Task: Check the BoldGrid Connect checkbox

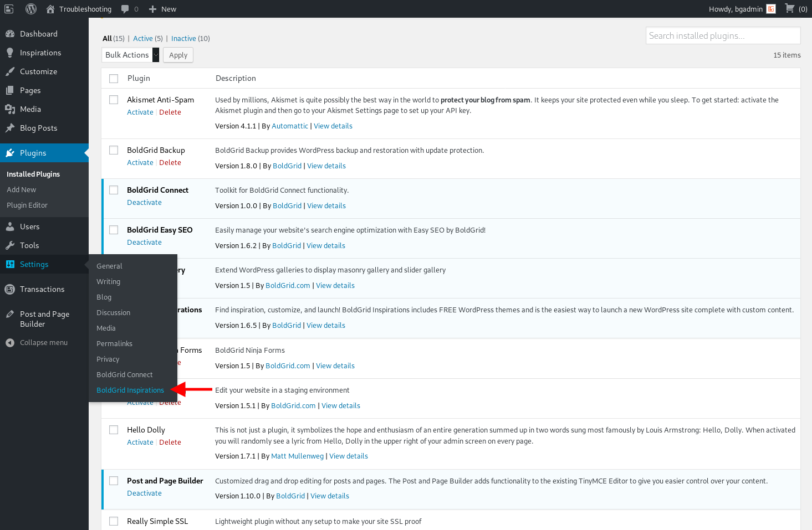Action: [x=114, y=190]
